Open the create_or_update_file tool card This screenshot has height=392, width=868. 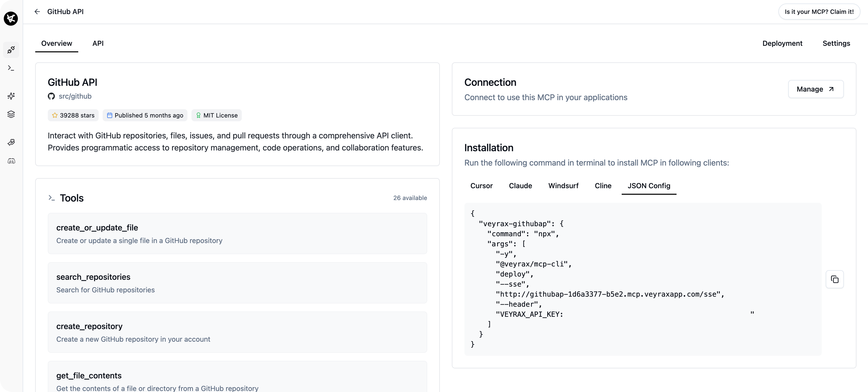pos(237,233)
